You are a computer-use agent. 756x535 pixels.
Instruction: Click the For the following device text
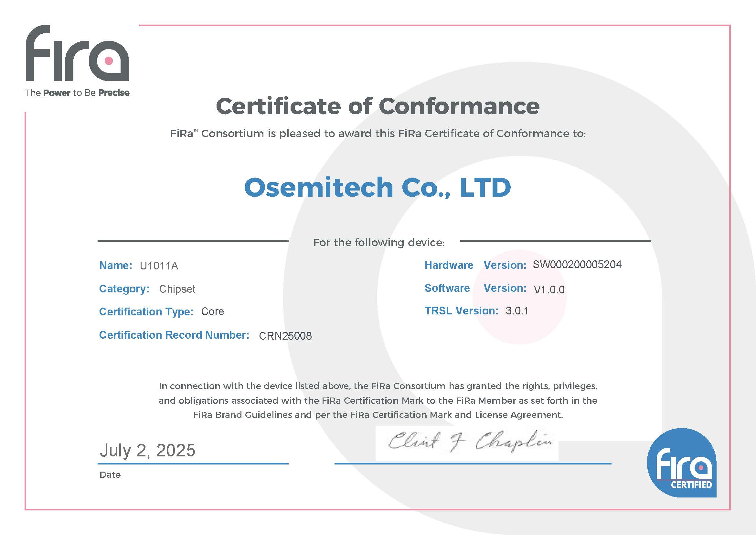[379, 243]
